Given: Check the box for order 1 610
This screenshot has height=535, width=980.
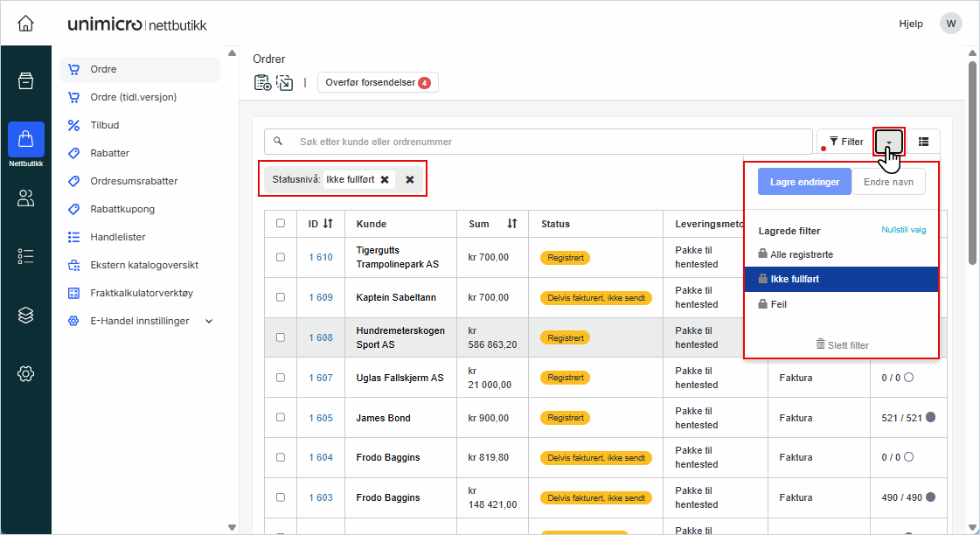Looking at the screenshot, I should click(281, 258).
